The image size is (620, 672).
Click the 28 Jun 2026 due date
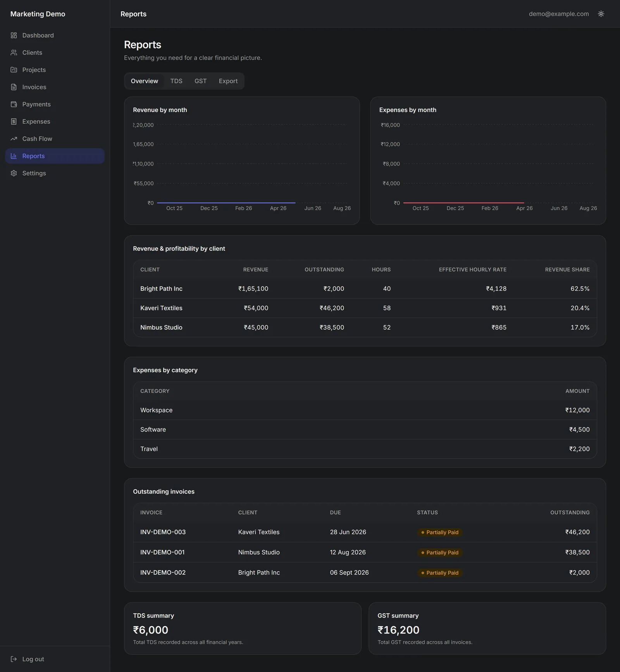[x=348, y=532]
